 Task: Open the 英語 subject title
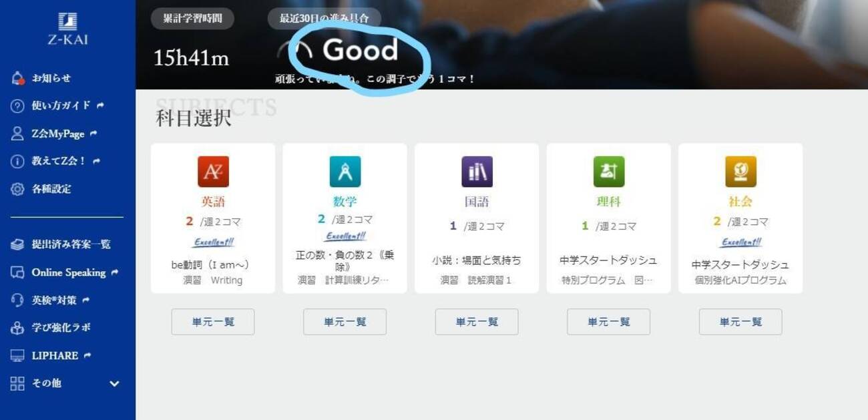click(213, 202)
